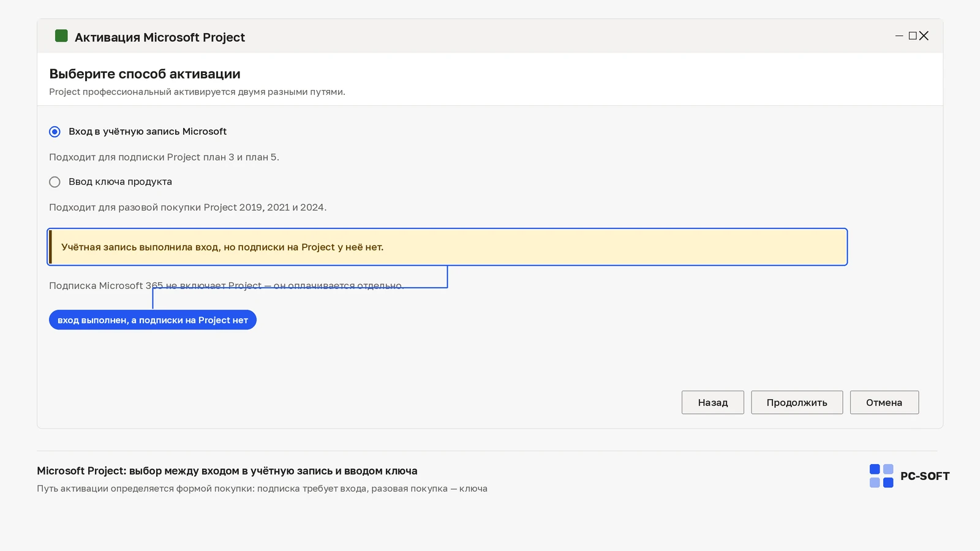Click text 'Подходит для подписки Project план 3 и план 5.'
Screen dimensions: 980x551
coord(164,157)
